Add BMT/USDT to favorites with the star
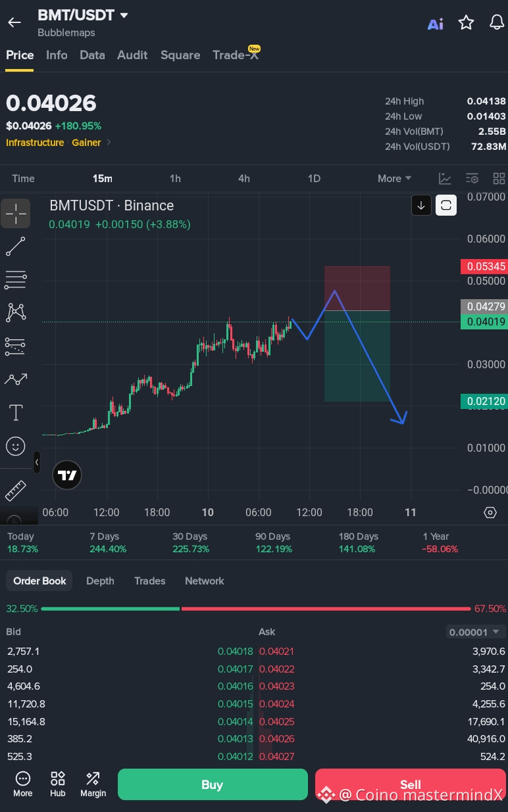 coord(466,23)
